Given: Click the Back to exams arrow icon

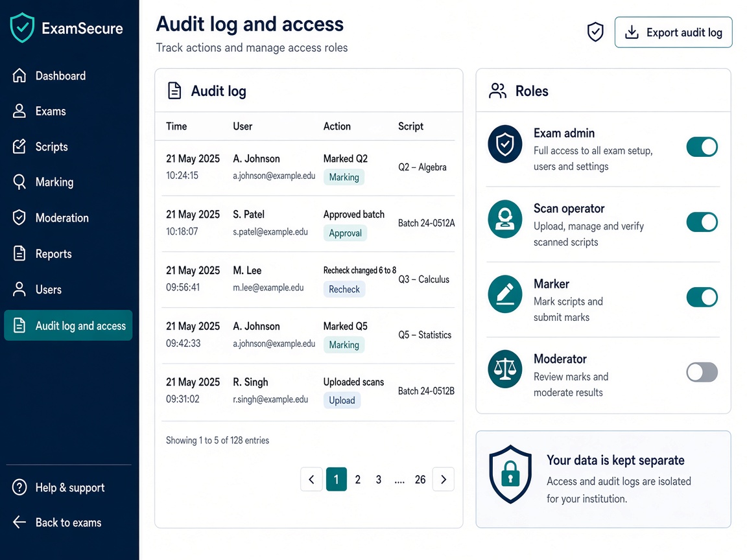Looking at the screenshot, I should [x=19, y=522].
